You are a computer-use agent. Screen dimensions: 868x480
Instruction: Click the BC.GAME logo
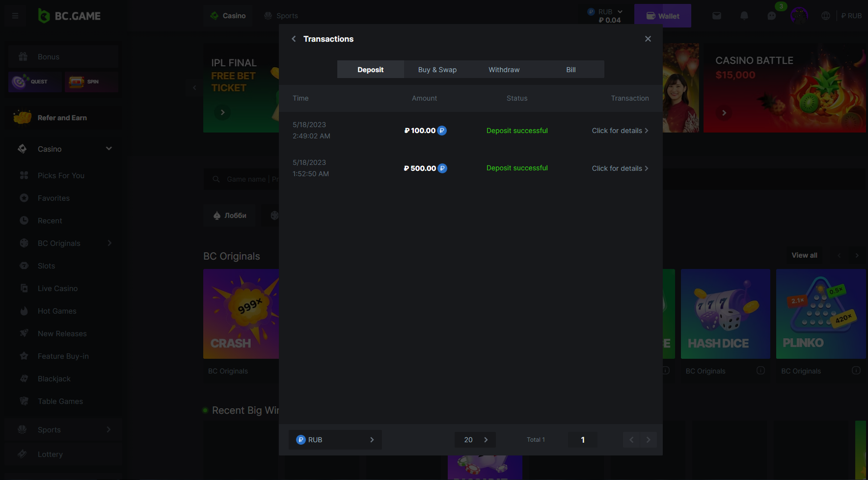[69, 16]
